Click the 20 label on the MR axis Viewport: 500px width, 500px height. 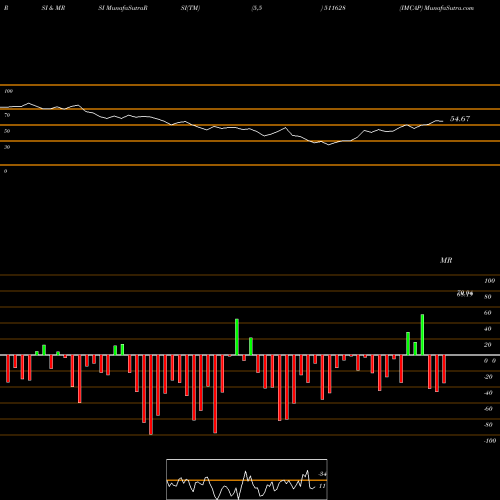(x=488, y=345)
